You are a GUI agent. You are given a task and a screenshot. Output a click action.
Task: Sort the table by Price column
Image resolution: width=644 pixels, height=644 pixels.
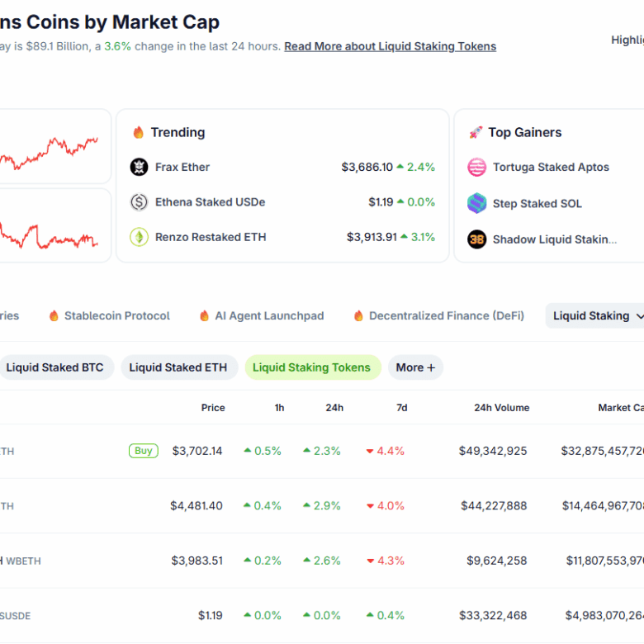tap(213, 408)
